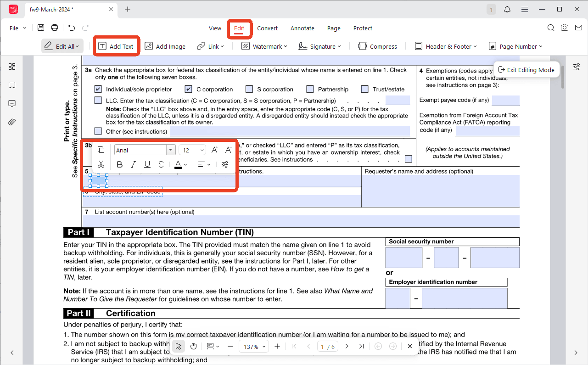Click the Redo arrow icon
Screen dimensions: 588x365
tap(85, 28)
